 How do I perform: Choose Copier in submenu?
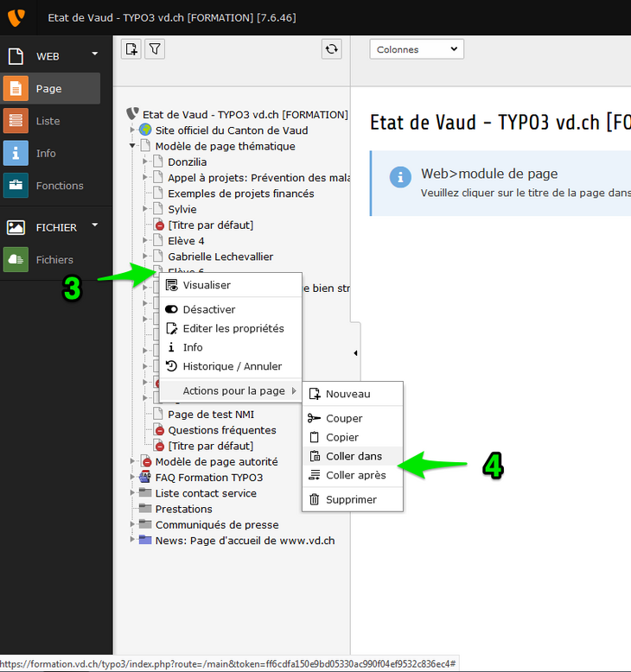pyautogui.click(x=353, y=437)
